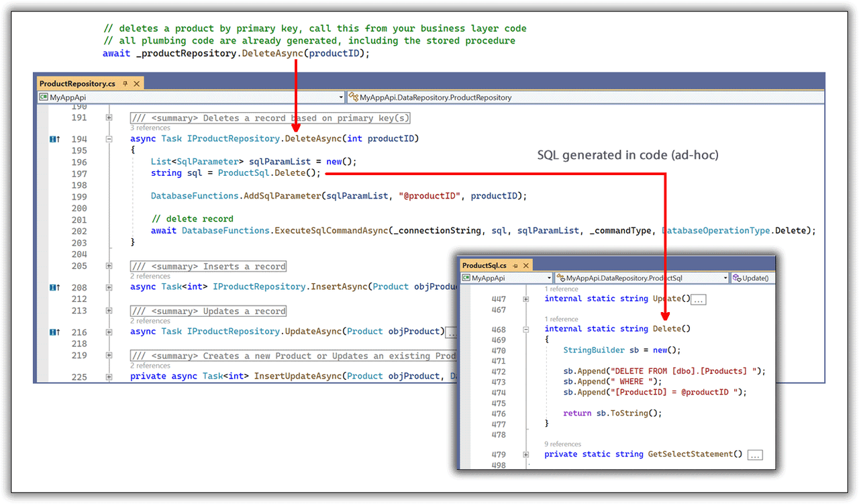
Task: Click 'InsertUpdateAsync' on line 225
Action: click(x=298, y=376)
